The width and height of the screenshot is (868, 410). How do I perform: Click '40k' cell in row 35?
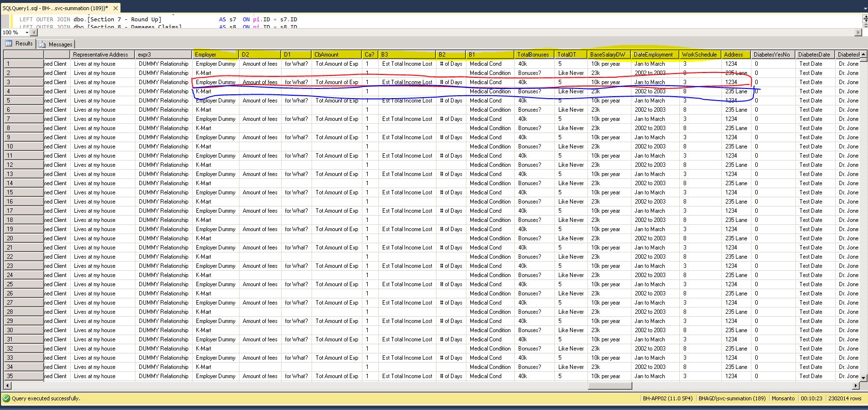pyautogui.click(x=534, y=376)
